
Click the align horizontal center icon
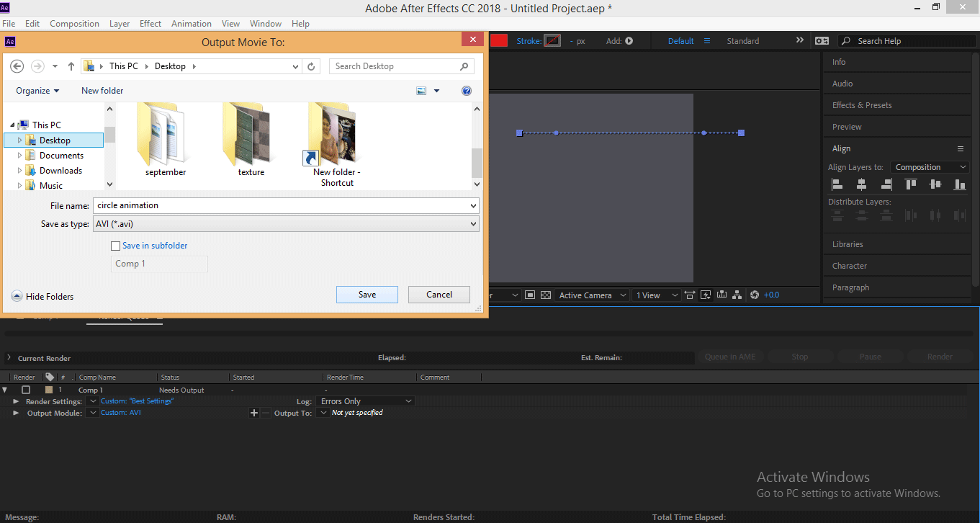[x=862, y=184]
